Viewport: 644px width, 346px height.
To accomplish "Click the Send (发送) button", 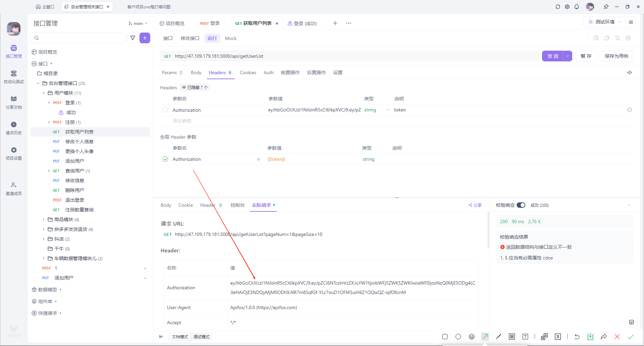I will point(552,56).
